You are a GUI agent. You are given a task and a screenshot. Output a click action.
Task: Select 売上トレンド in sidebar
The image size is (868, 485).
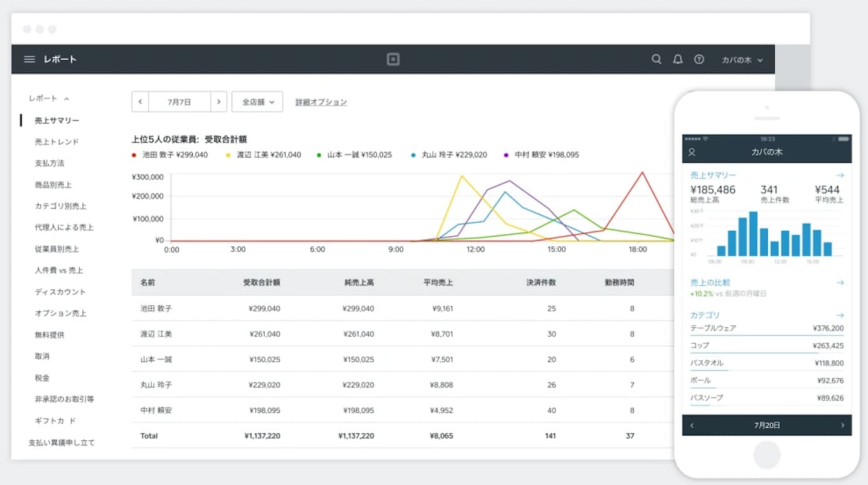[57, 142]
